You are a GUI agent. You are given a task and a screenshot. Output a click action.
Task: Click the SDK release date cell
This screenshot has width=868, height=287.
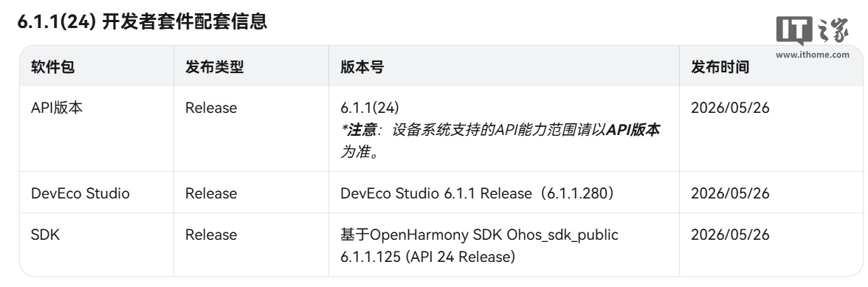(730, 235)
